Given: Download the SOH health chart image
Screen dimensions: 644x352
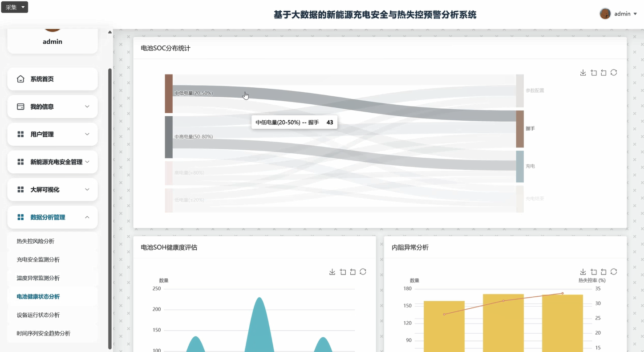Looking at the screenshot, I should (x=332, y=272).
